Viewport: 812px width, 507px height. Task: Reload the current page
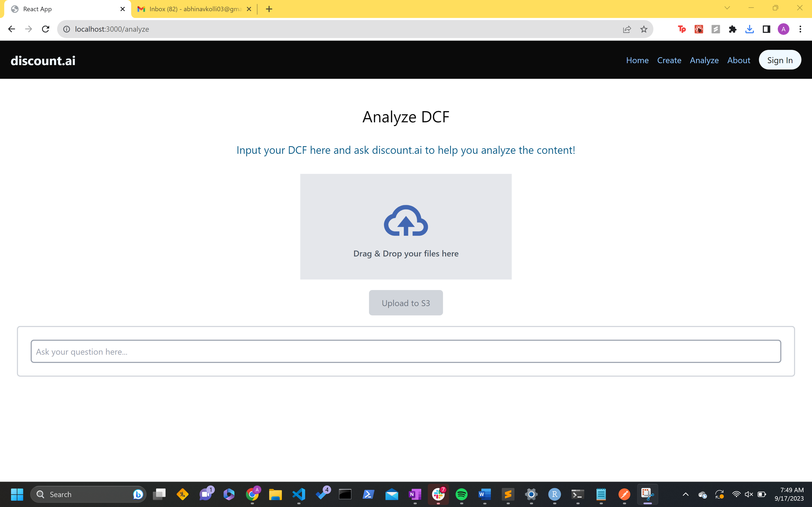click(x=46, y=29)
